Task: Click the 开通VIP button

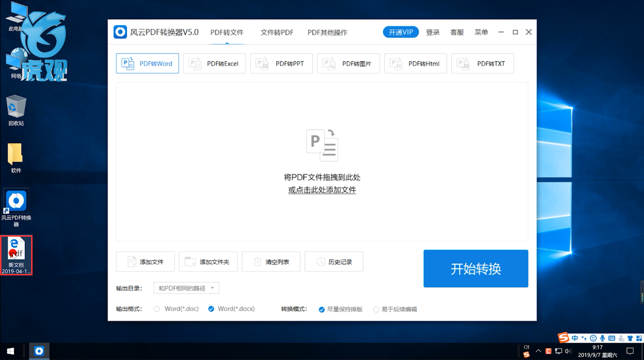Action: click(401, 32)
